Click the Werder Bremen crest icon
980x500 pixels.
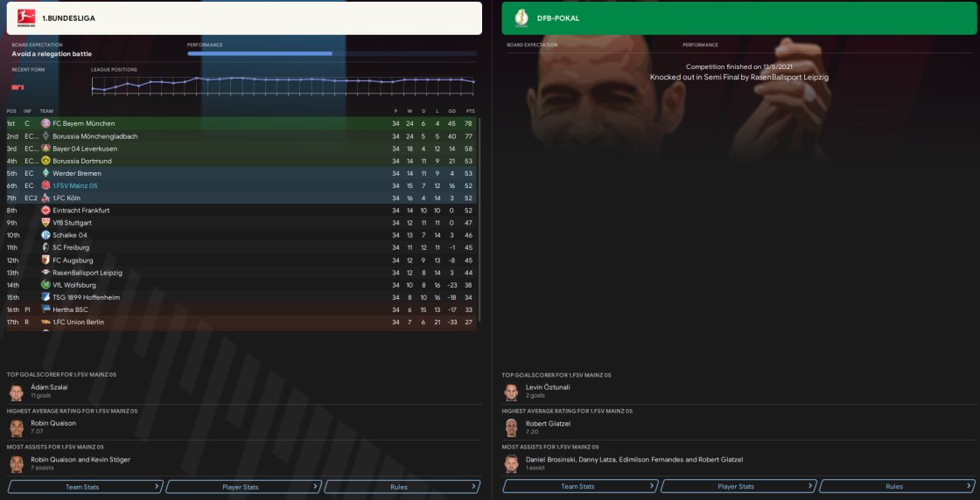tap(45, 173)
